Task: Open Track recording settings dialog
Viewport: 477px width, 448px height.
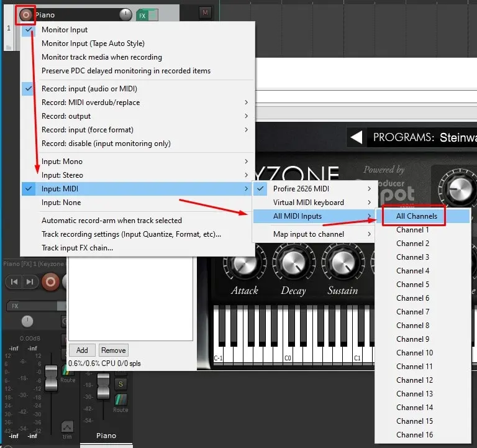Action: click(x=137, y=234)
